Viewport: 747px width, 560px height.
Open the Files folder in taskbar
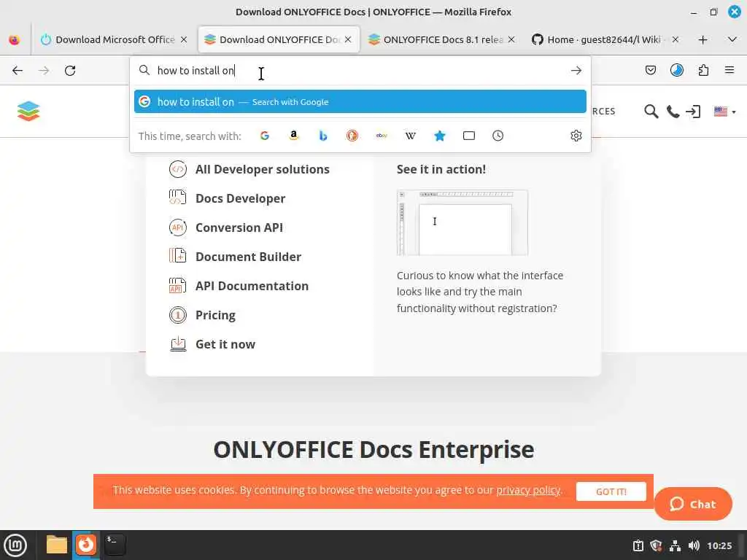(x=57, y=545)
